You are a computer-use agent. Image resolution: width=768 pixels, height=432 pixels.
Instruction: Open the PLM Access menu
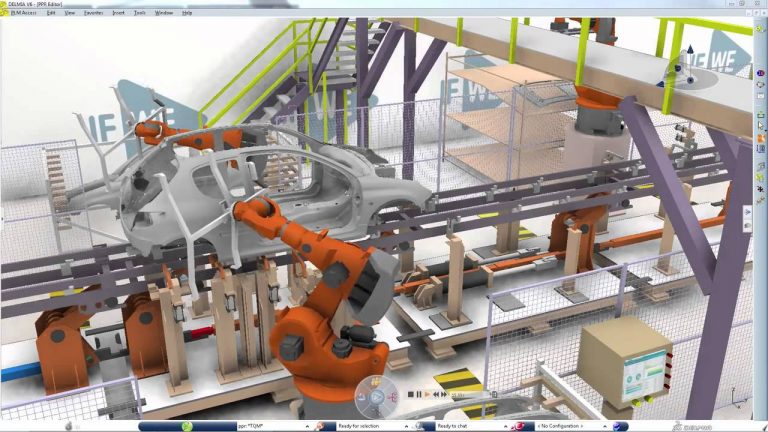[19, 13]
